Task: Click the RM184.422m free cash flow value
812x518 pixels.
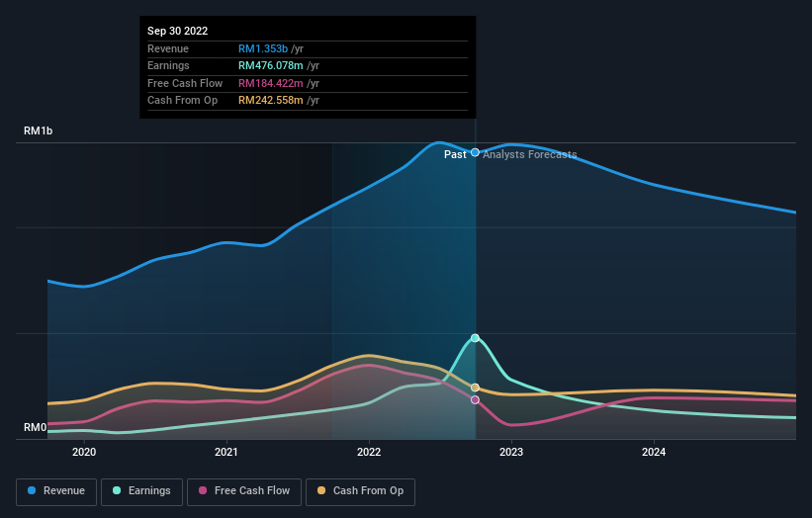Action: click(x=271, y=83)
